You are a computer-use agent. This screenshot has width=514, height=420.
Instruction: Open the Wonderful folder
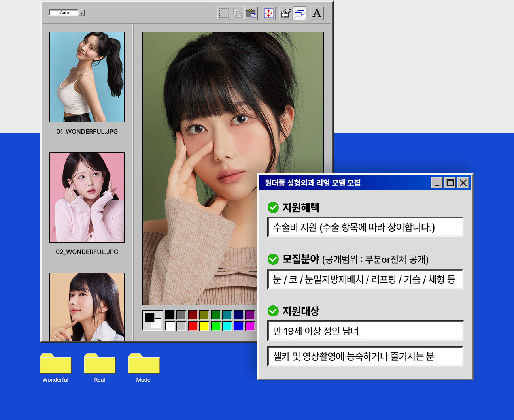tap(55, 364)
